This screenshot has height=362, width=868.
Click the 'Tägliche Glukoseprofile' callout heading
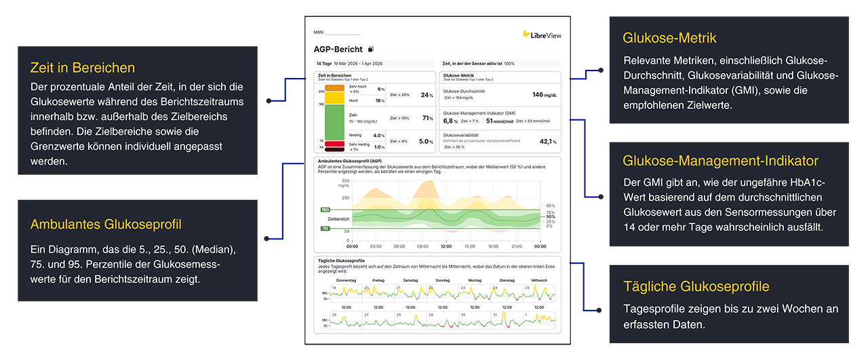point(696,286)
